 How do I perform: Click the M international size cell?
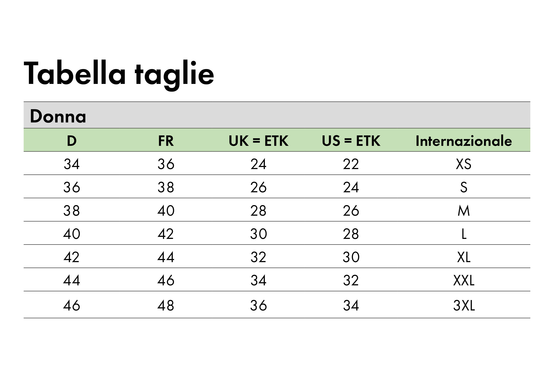pos(464,210)
